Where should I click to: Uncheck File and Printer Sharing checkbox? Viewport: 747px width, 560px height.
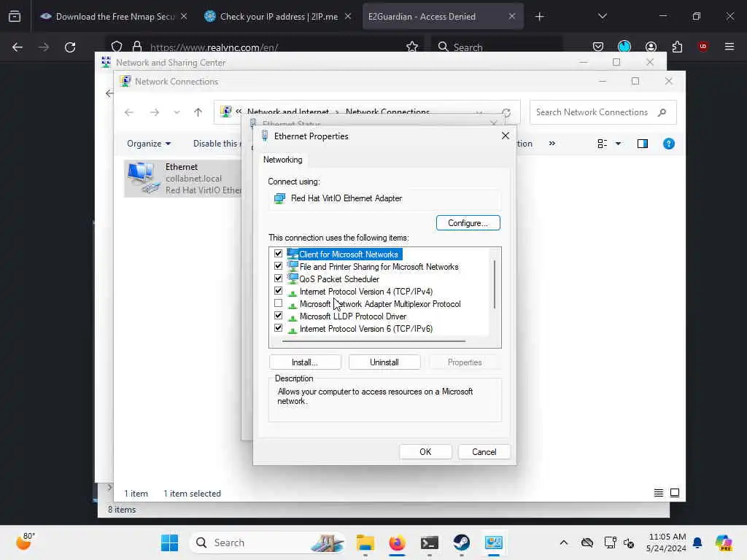[x=278, y=266]
